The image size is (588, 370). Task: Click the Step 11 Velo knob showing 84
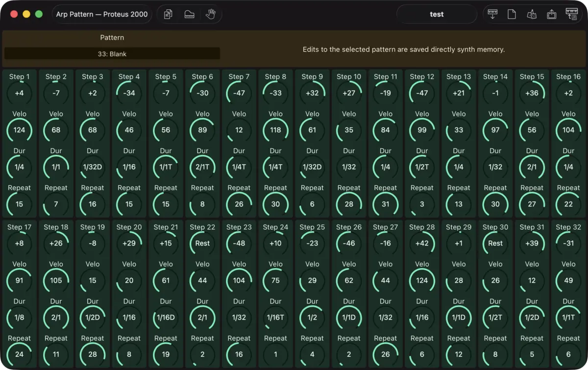coord(386,130)
